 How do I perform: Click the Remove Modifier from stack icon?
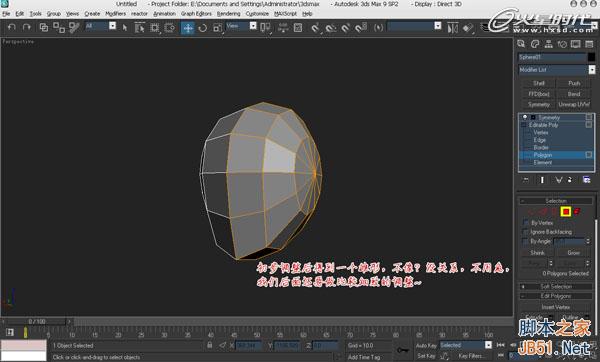(x=570, y=180)
